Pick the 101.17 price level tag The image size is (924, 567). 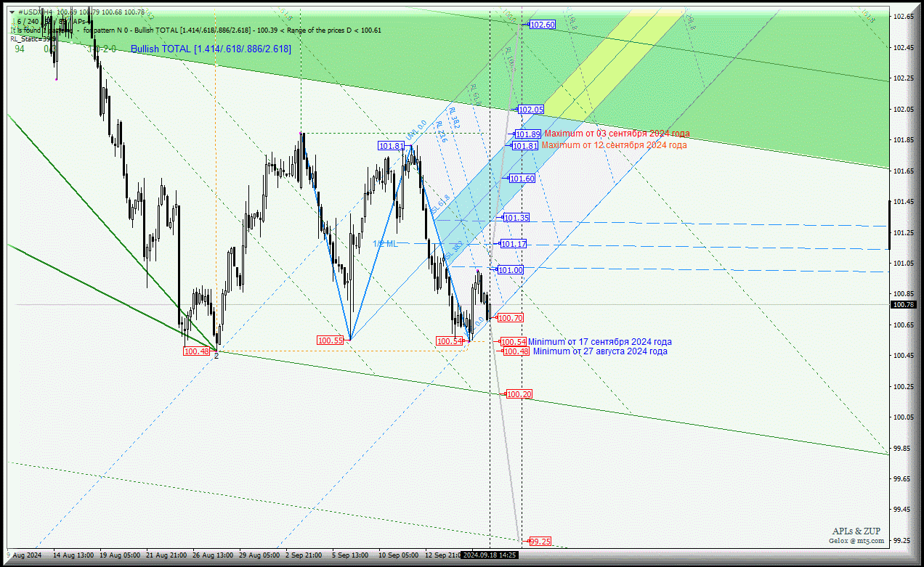click(x=514, y=244)
